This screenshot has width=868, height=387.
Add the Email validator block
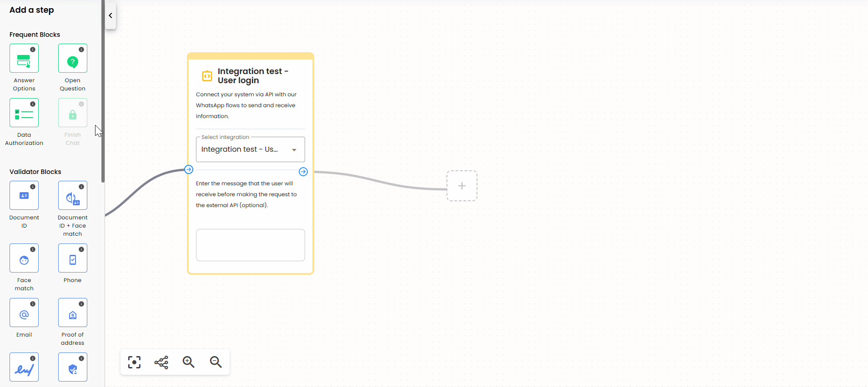(24, 313)
